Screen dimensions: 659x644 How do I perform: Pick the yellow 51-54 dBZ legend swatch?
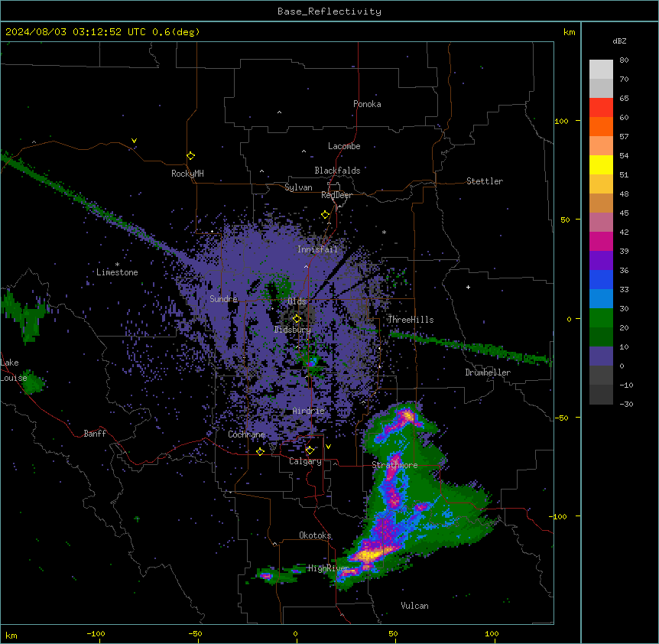pyautogui.click(x=601, y=164)
